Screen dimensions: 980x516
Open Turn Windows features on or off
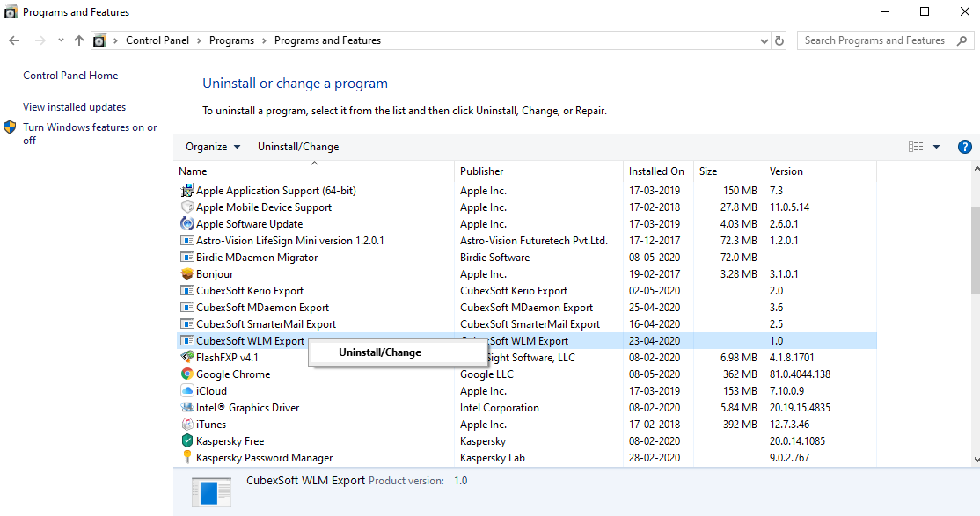click(90, 134)
